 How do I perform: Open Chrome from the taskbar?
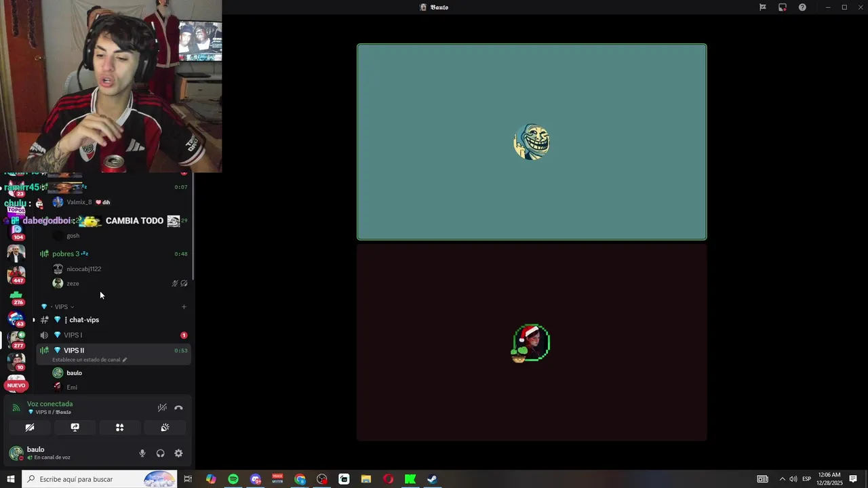pyautogui.click(x=300, y=479)
